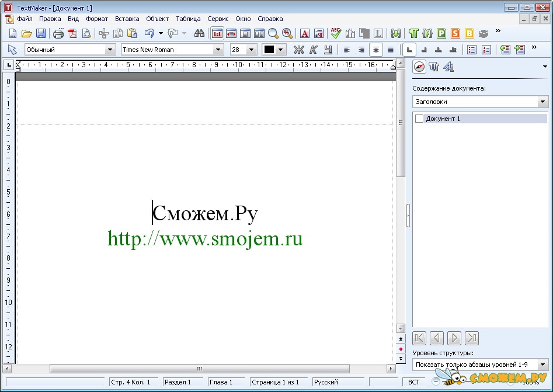Open the font size 28 dropdown

pyautogui.click(x=252, y=50)
